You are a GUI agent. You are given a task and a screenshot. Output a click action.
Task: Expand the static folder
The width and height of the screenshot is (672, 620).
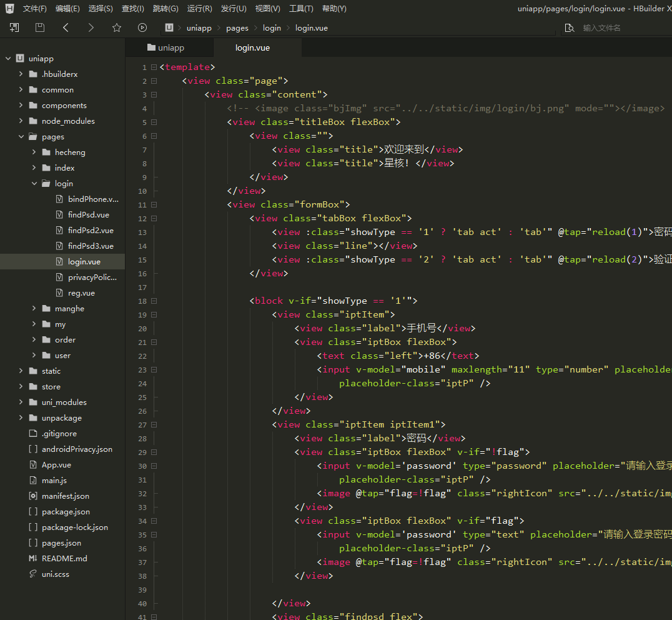click(x=21, y=371)
